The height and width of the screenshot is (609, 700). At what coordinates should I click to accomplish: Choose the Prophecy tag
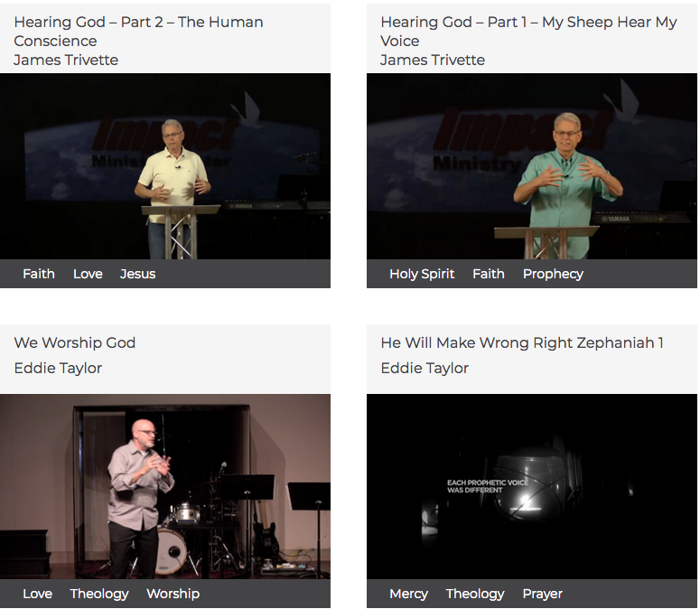pos(553,274)
